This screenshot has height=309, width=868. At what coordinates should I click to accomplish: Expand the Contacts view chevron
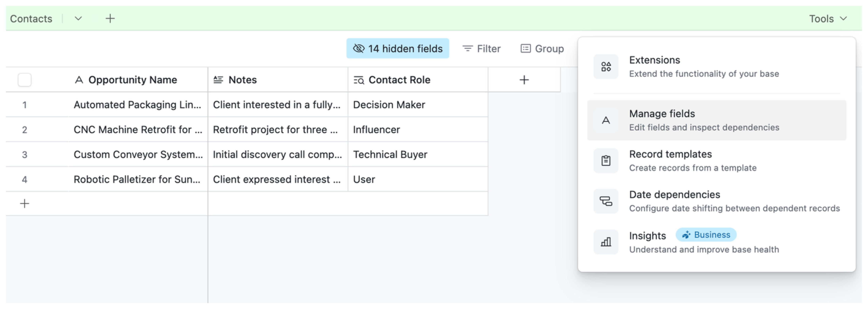pyautogui.click(x=78, y=19)
